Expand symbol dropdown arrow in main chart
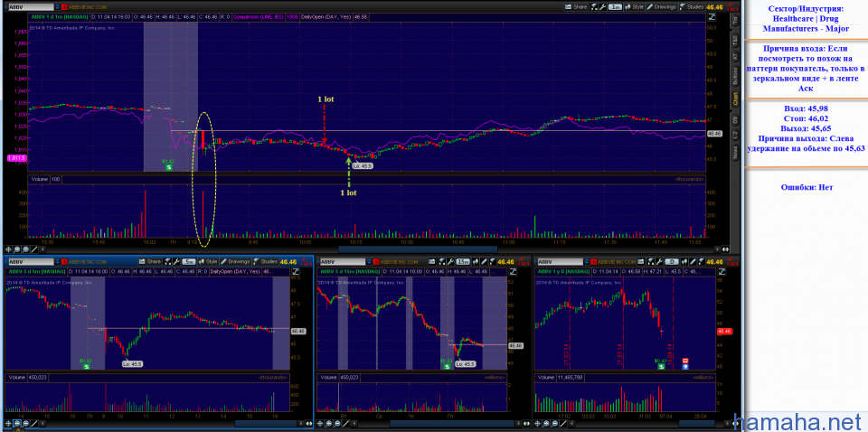The height and width of the screenshot is (432, 868). click(x=58, y=8)
